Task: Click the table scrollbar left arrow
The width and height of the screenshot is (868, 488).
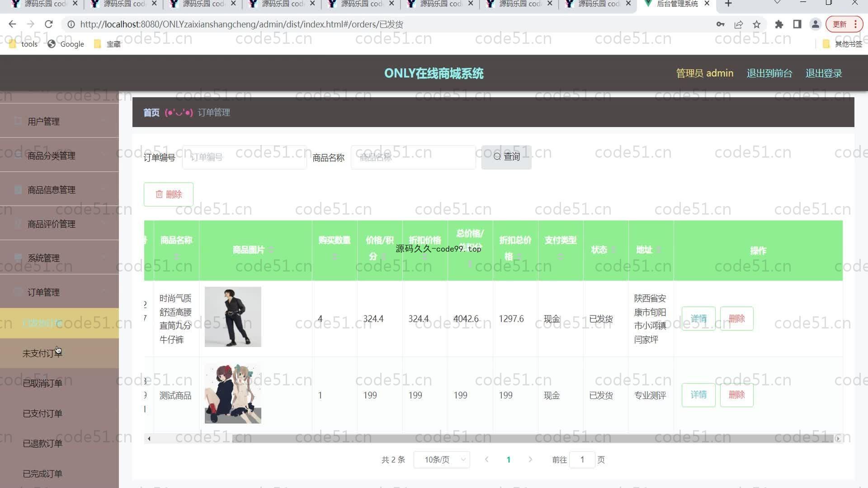Action: [x=149, y=438]
